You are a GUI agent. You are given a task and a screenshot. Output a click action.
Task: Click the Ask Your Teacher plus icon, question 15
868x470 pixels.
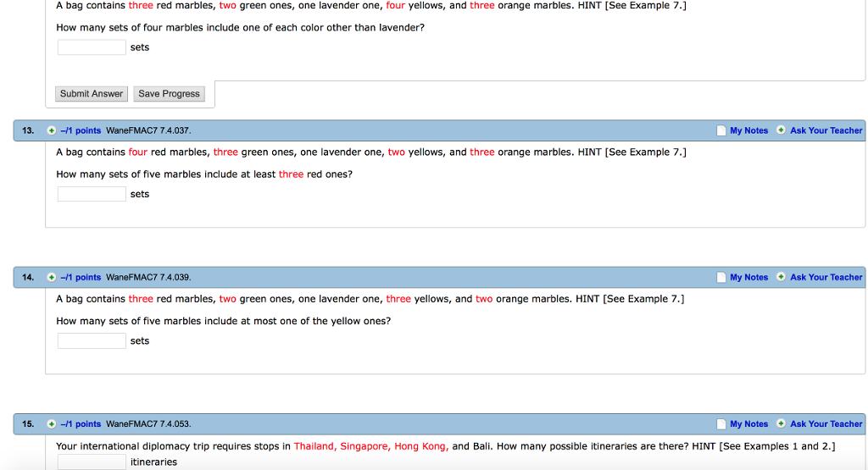pyautogui.click(x=781, y=423)
